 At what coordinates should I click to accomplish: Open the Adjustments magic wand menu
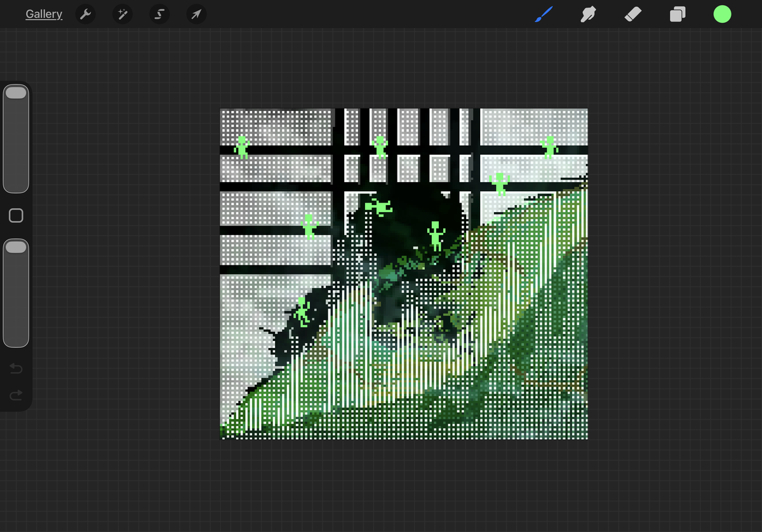[123, 14]
